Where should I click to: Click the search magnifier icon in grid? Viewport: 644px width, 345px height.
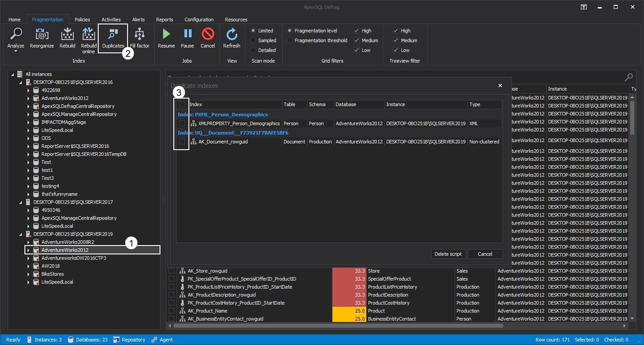click(x=628, y=77)
